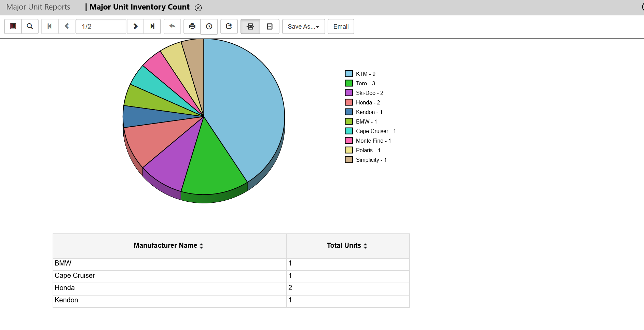Sort by Total Units column arrows
This screenshot has width=644, height=330.
point(365,246)
